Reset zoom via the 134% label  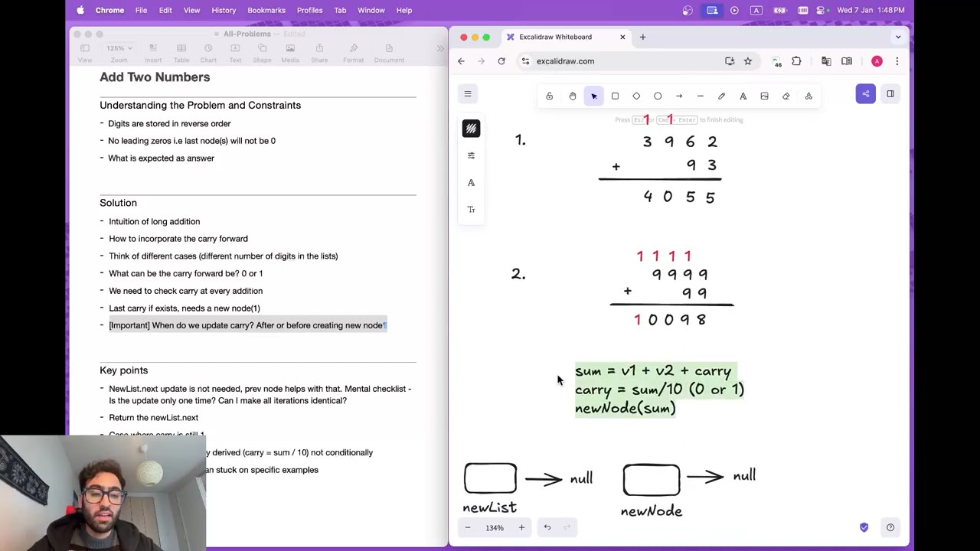tap(495, 527)
